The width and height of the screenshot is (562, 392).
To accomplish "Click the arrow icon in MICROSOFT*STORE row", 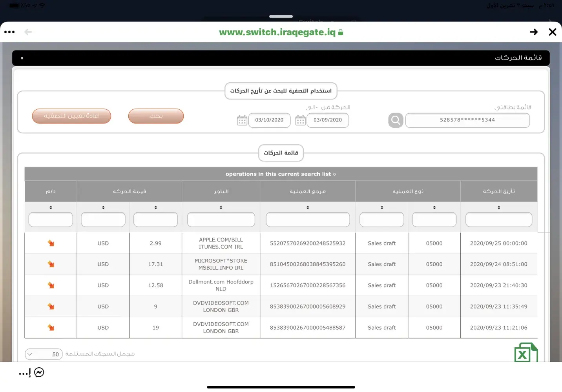I will tap(51, 265).
